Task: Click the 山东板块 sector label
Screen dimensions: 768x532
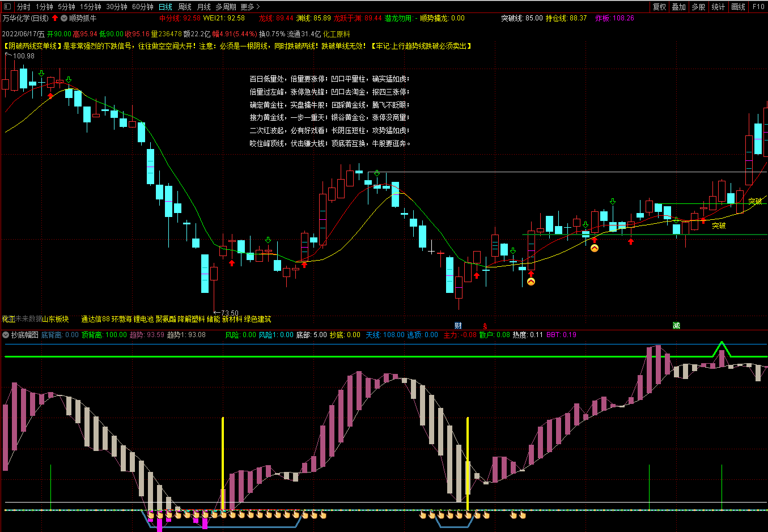Action: click(56, 319)
